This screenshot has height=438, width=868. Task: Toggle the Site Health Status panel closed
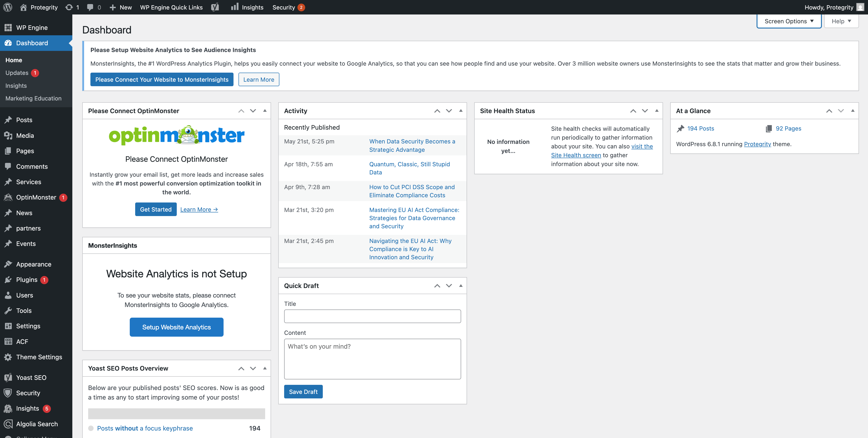pyautogui.click(x=656, y=111)
